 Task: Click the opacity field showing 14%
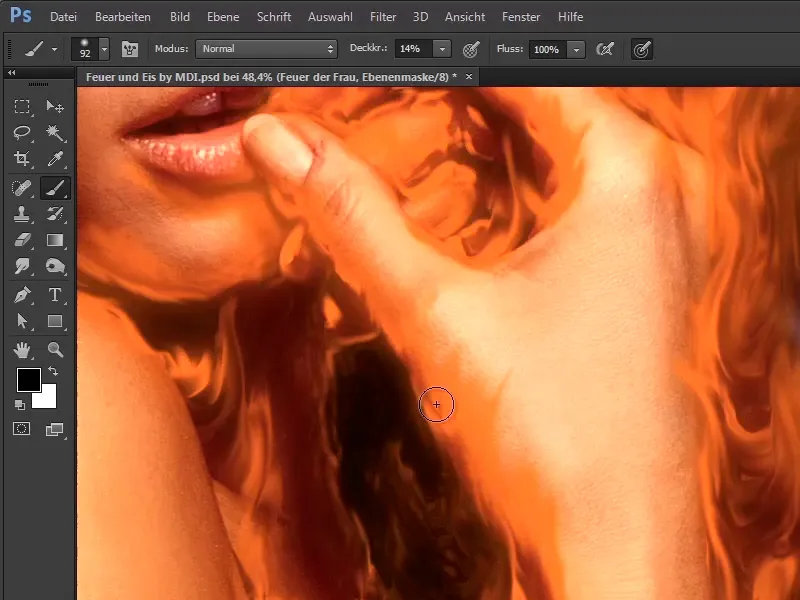[414, 49]
